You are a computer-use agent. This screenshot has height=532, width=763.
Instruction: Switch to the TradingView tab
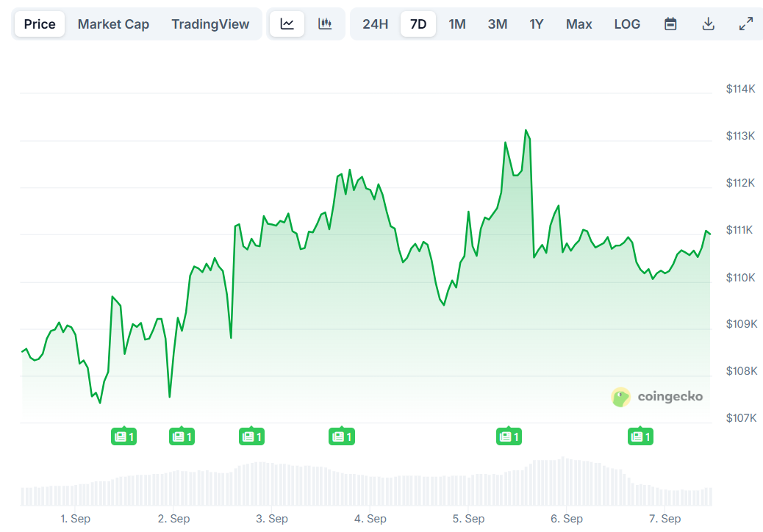[210, 24]
